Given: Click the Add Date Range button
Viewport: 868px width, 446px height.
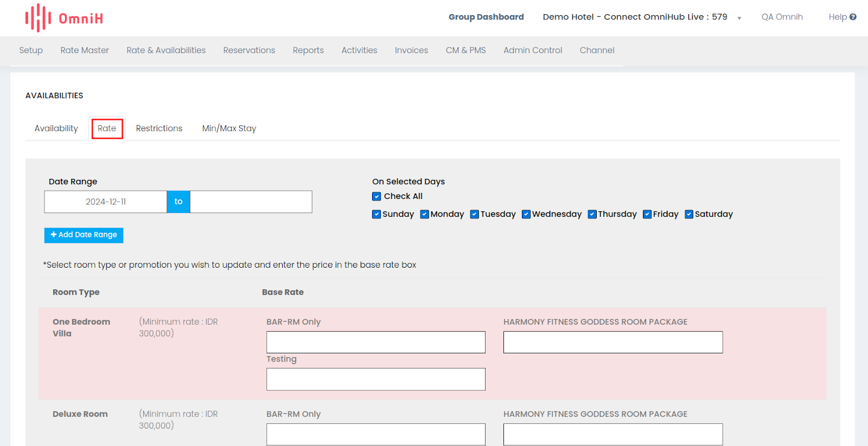Looking at the screenshot, I should pyautogui.click(x=84, y=235).
